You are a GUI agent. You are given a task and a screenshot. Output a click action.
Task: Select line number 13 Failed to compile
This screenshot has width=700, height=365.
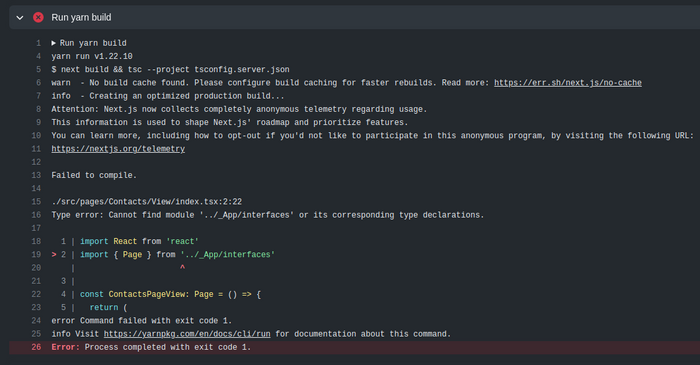point(36,175)
